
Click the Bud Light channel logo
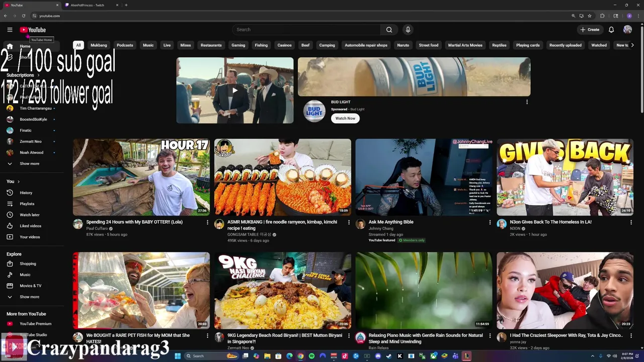314,111
